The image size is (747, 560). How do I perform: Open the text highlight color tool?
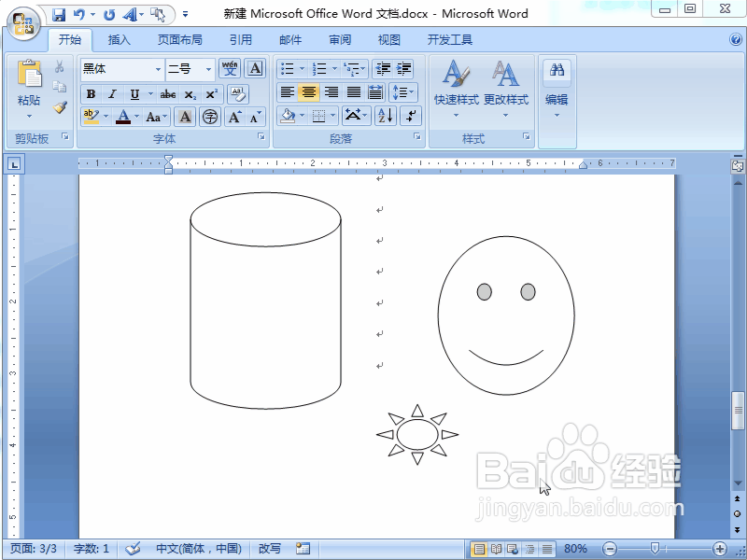(91, 116)
